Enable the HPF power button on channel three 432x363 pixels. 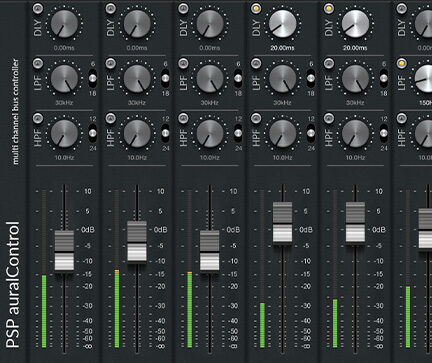pyautogui.click(x=183, y=118)
